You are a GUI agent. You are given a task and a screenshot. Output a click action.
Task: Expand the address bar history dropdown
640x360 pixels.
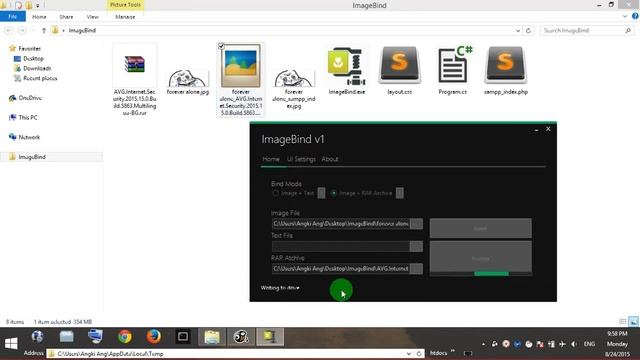518,31
